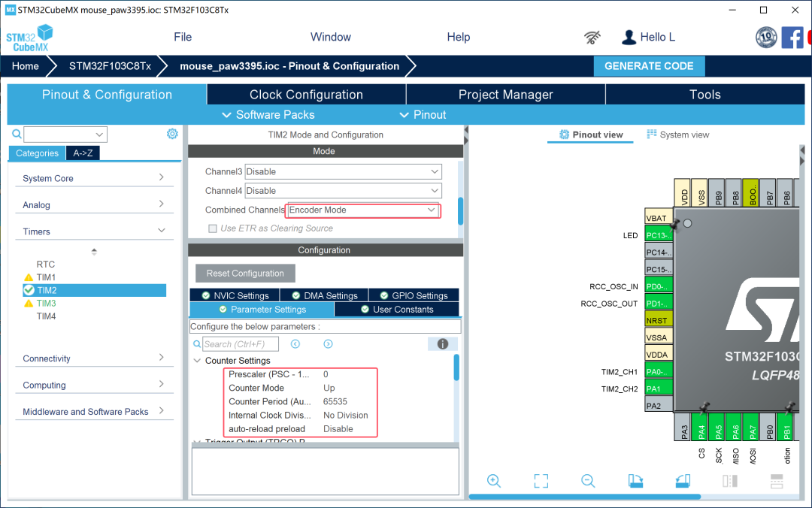Open the NVIC Settings tab
Screen dimensions: 812x508
[235, 296]
